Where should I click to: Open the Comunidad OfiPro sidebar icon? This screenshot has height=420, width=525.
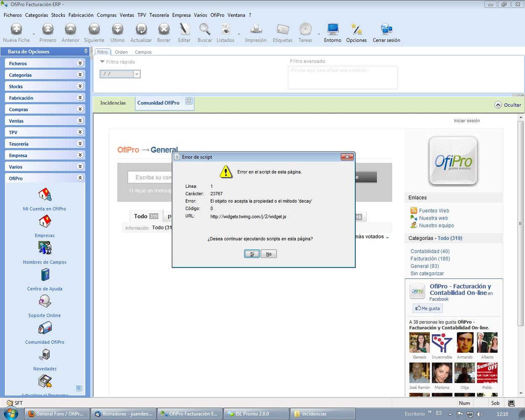point(45,328)
